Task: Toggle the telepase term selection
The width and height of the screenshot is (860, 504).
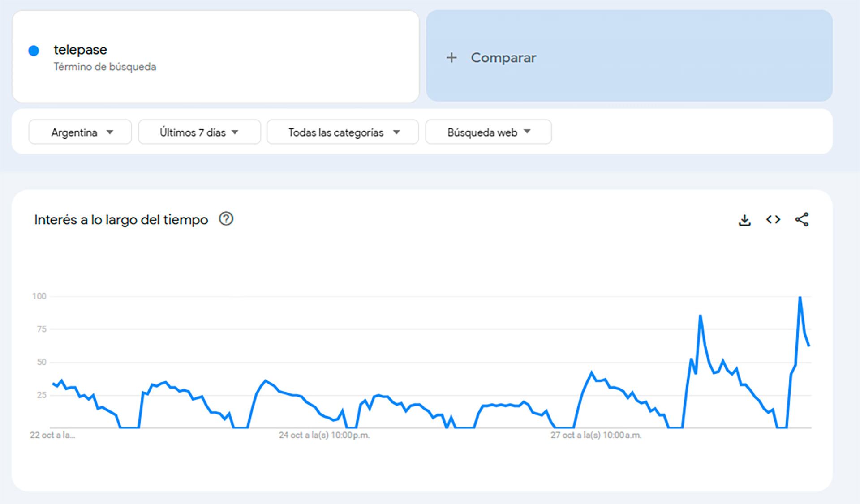Action: [81, 50]
